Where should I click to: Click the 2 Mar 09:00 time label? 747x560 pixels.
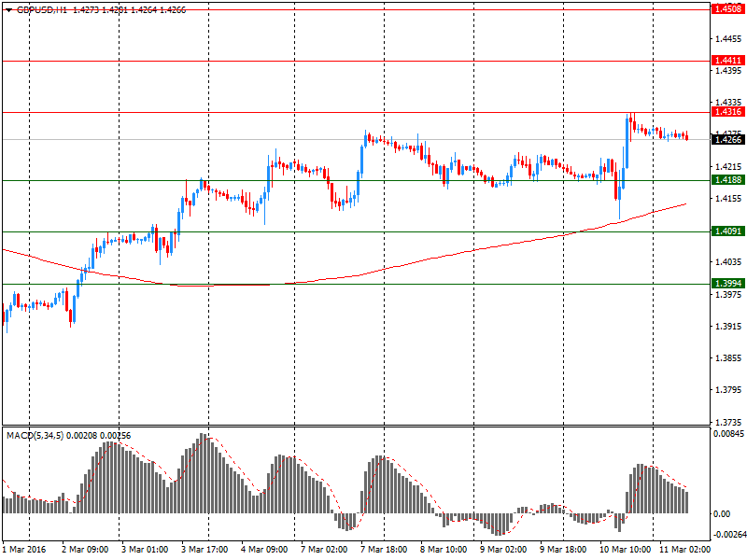85,550
